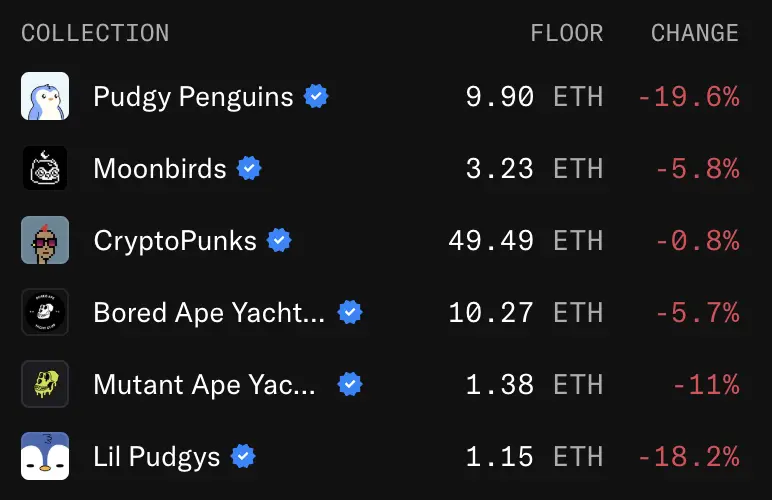772x500 pixels.
Task: Open the Moonbirds collection name link
Action: tap(160, 168)
